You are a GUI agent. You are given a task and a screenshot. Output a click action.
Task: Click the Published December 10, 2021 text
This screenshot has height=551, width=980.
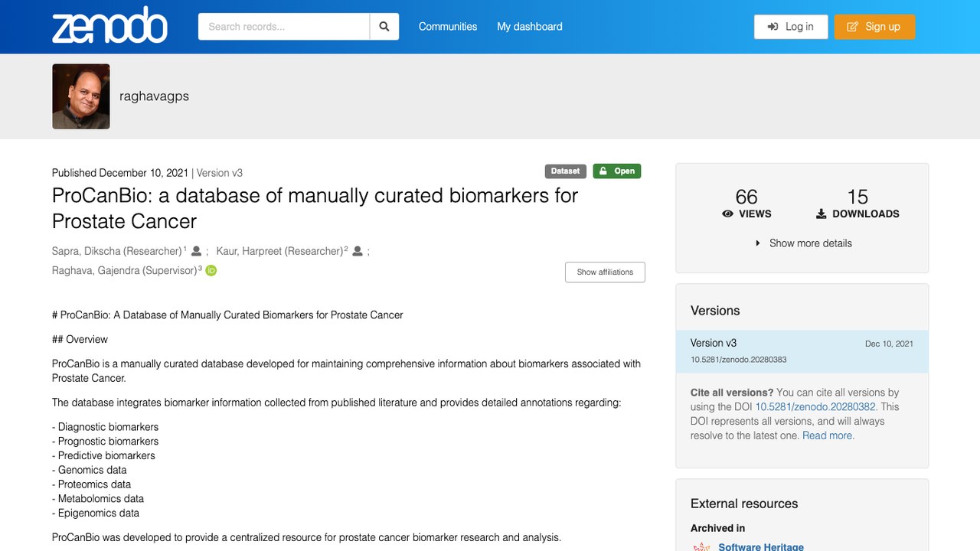click(120, 173)
